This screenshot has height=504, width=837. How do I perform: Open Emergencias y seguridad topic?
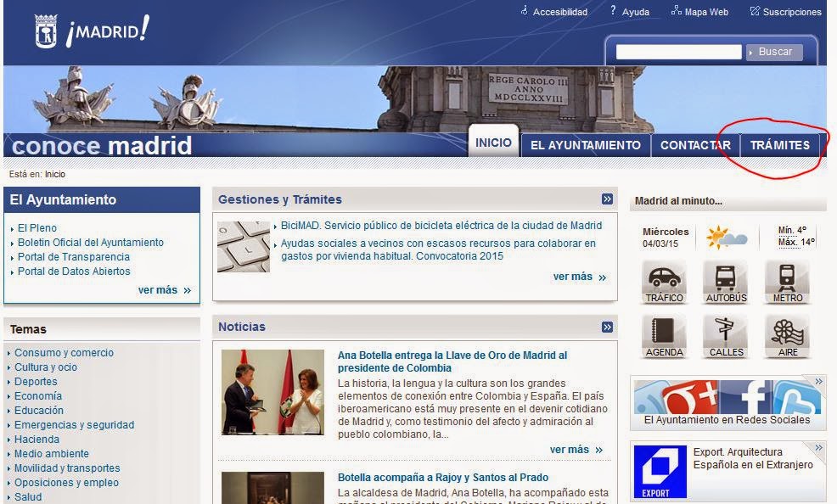[74, 424]
